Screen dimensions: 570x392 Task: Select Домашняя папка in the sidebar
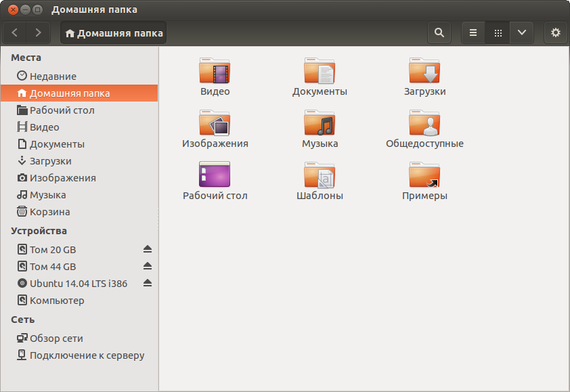[79, 93]
